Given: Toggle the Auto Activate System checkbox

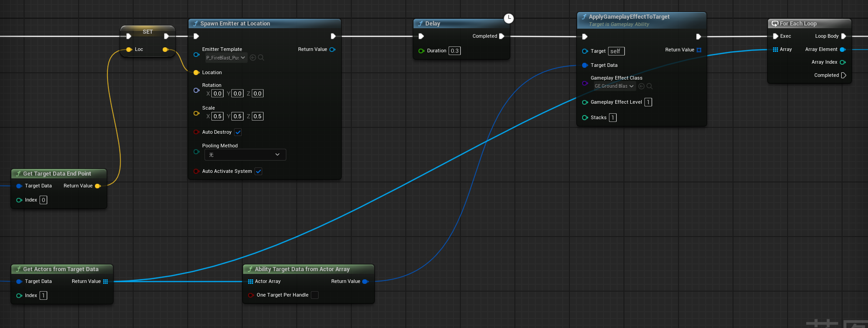Looking at the screenshot, I should (x=258, y=171).
